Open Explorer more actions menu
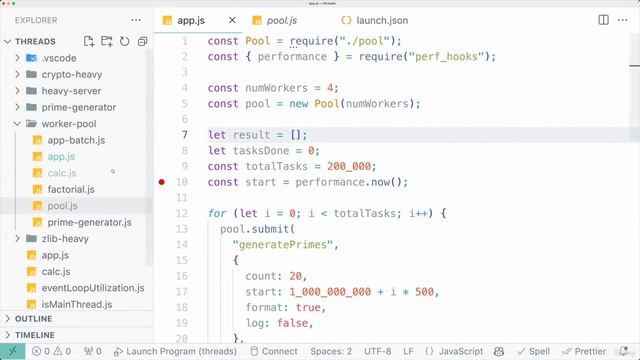Viewport: 640px width, 360px height. click(136, 20)
